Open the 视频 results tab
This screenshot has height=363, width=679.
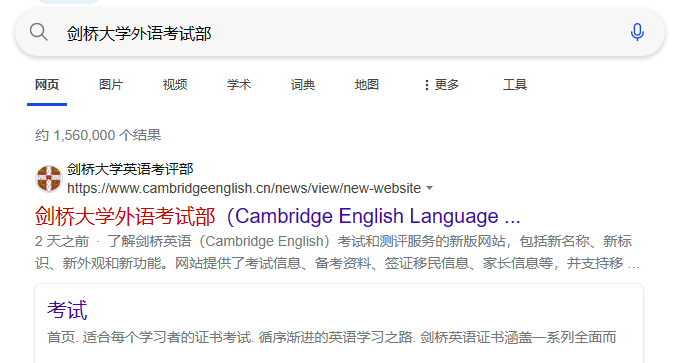[175, 85]
